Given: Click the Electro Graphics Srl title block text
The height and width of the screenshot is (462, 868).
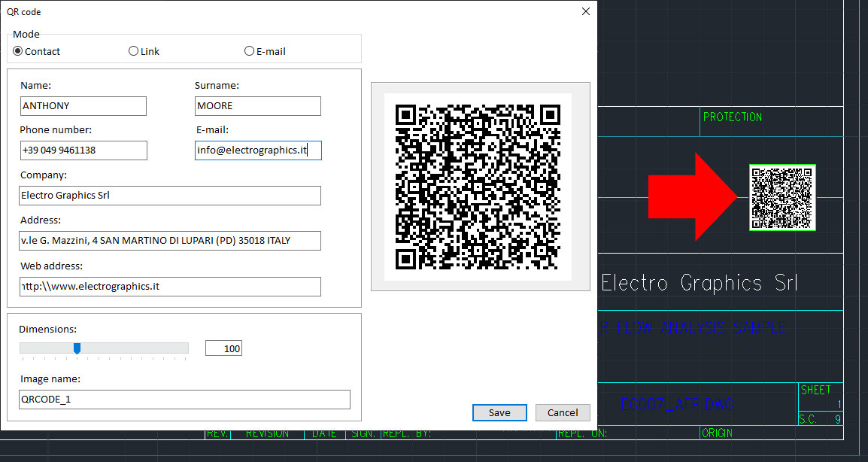Looking at the screenshot, I should tap(700, 283).
